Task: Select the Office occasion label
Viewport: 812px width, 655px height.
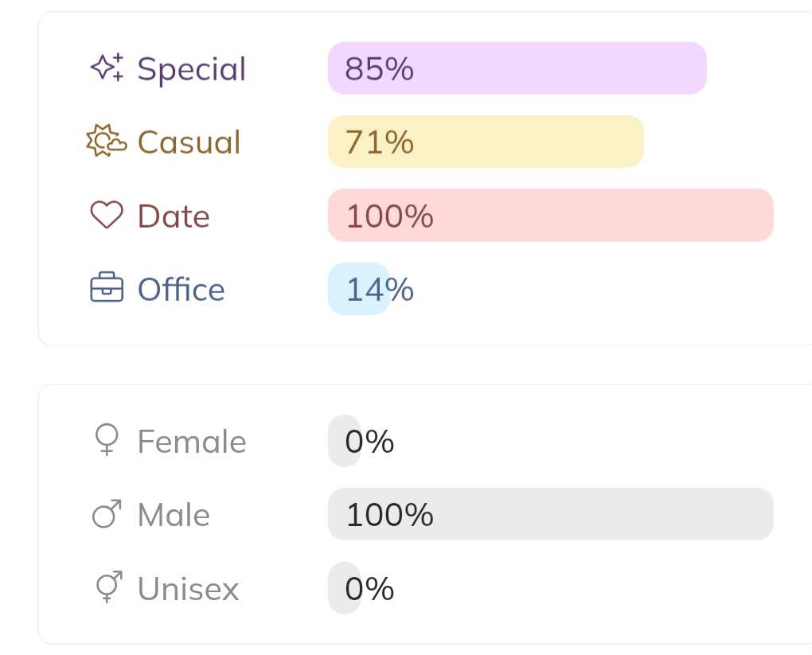Action: tap(182, 290)
